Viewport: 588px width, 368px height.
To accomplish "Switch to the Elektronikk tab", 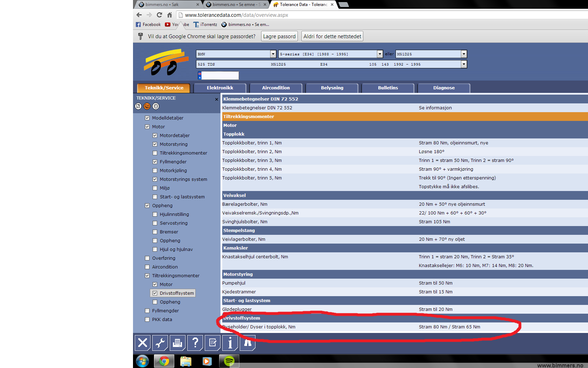I will [220, 88].
